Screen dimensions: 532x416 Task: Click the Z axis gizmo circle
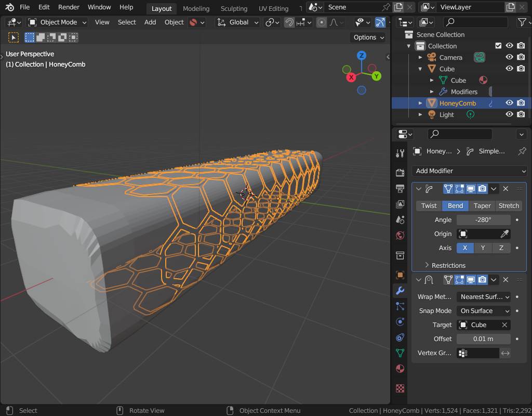click(x=362, y=55)
